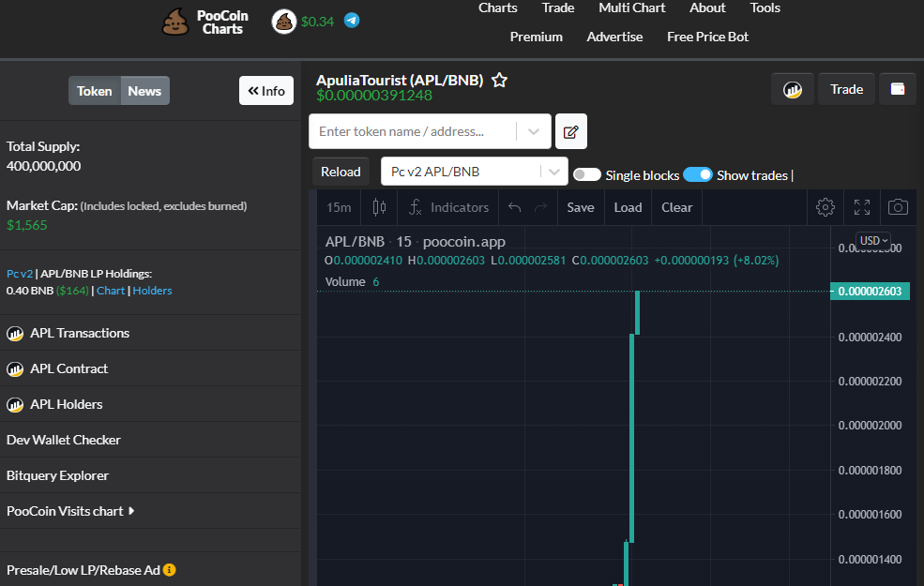Open Dev Wallet Checker
The image size is (924, 586).
coord(64,440)
